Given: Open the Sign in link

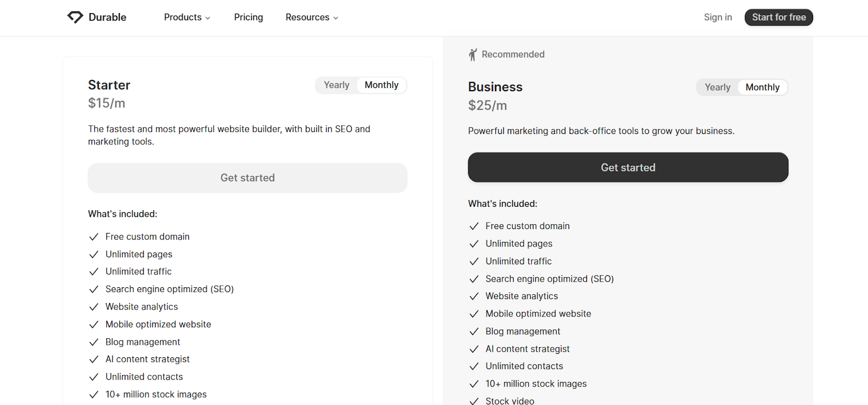Looking at the screenshot, I should click(718, 17).
